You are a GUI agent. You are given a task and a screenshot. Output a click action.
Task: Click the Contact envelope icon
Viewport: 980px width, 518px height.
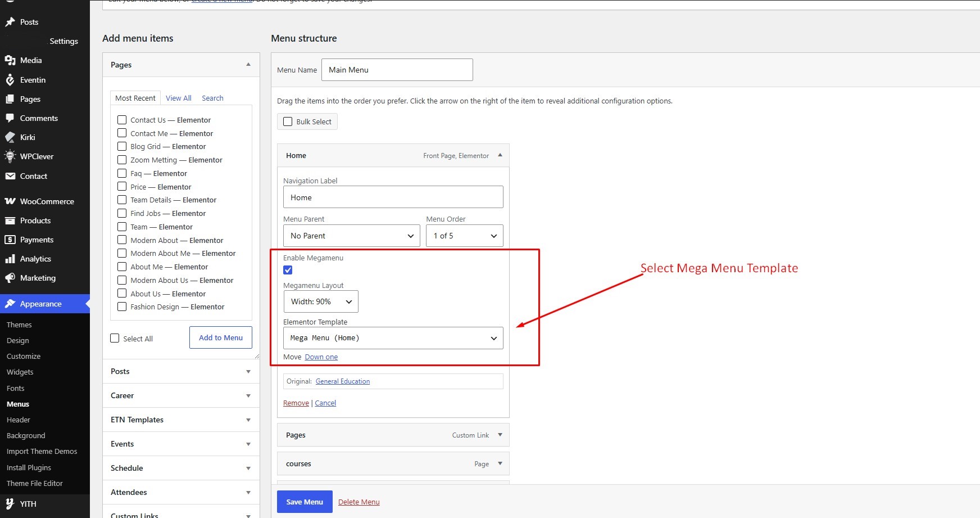click(10, 176)
